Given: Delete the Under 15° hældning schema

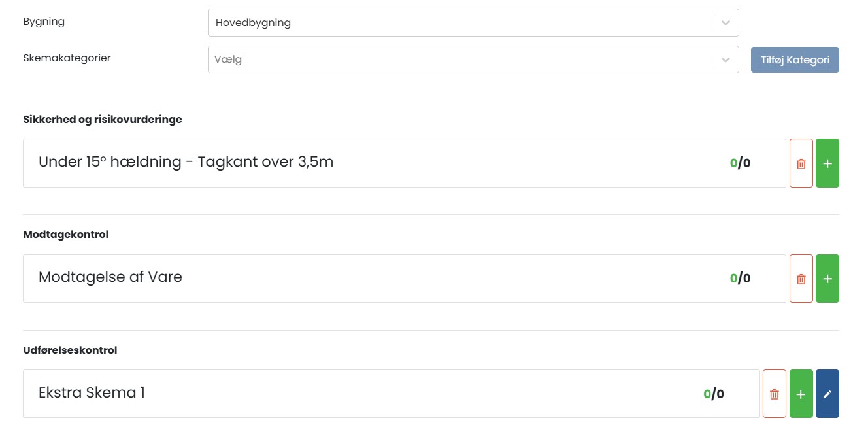Looking at the screenshot, I should click(801, 163).
